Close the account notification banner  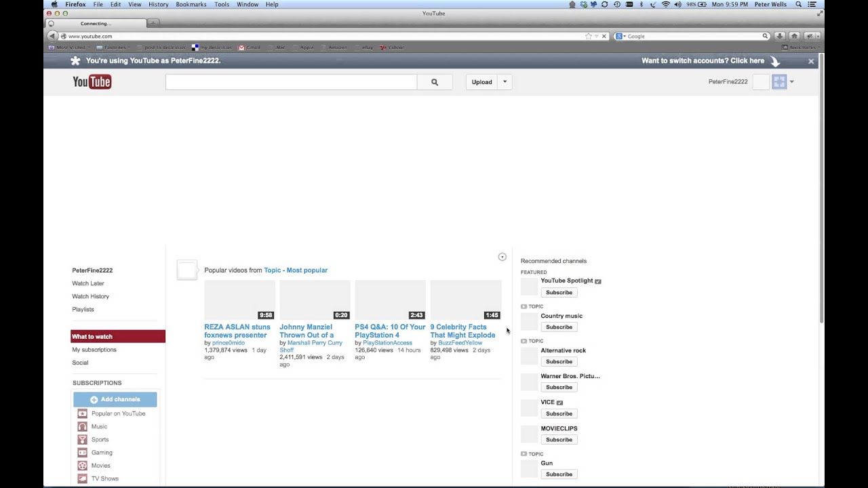810,61
